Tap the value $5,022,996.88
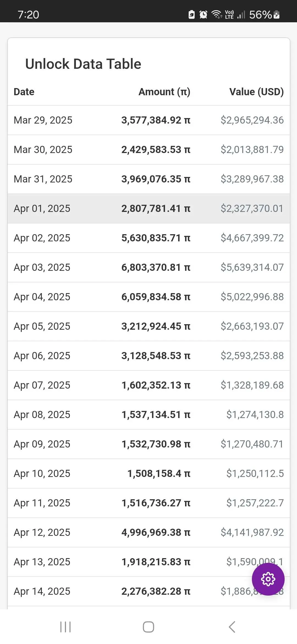 click(x=252, y=297)
